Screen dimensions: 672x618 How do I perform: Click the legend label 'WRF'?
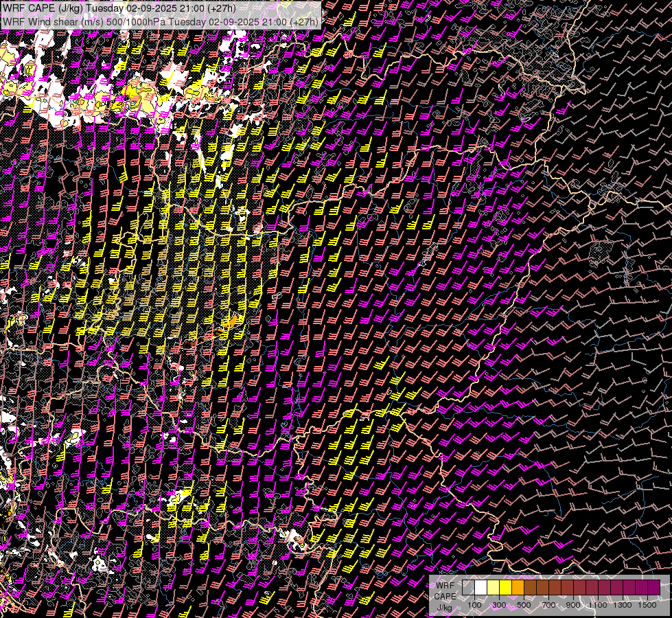pos(445,586)
